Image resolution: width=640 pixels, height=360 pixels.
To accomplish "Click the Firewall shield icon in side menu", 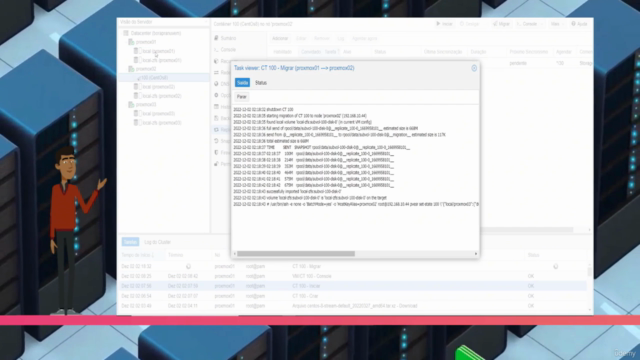I will (x=216, y=153).
